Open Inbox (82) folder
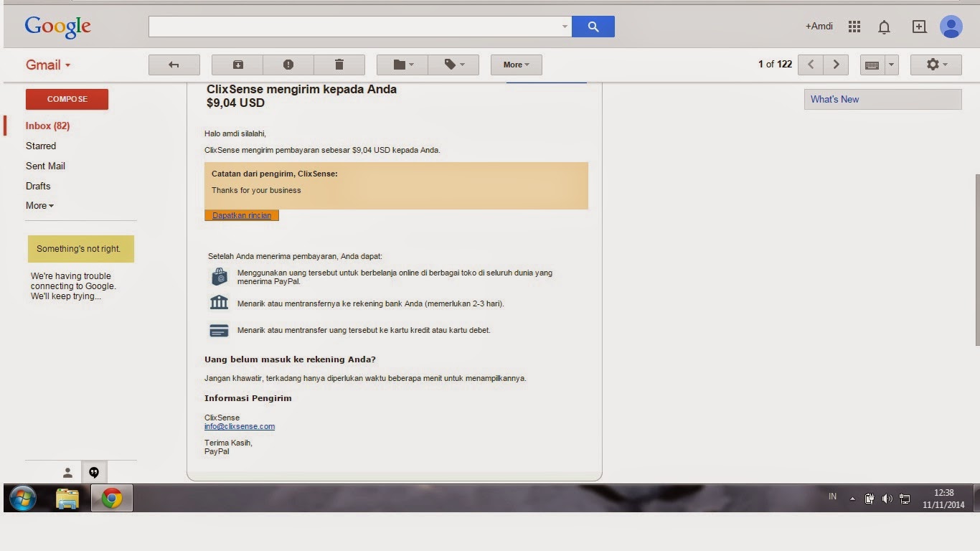 point(47,126)
